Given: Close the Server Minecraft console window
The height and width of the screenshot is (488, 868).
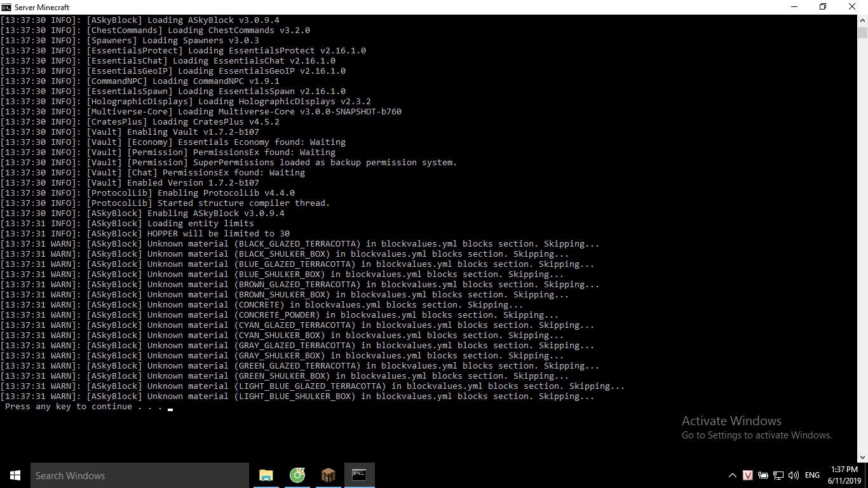Looking at the screenshot, I should [853, 7].
